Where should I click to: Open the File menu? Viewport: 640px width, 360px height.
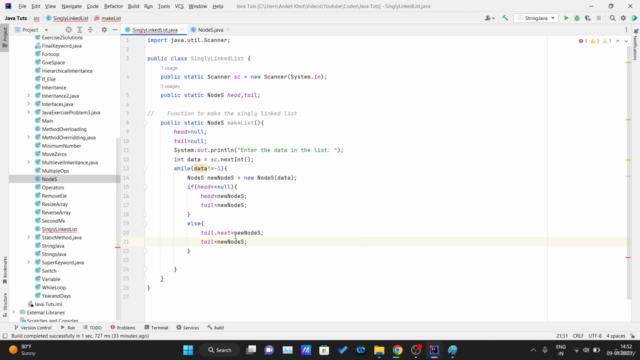point(22,6)
